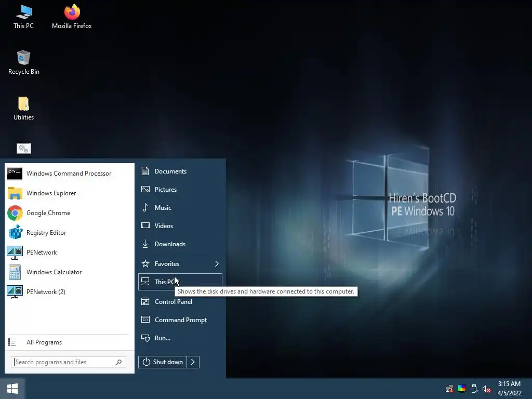The height and width of the screenshot is (399, 532).
Task: Launch Google Chrome from Start menu
Action: [70, 212]
